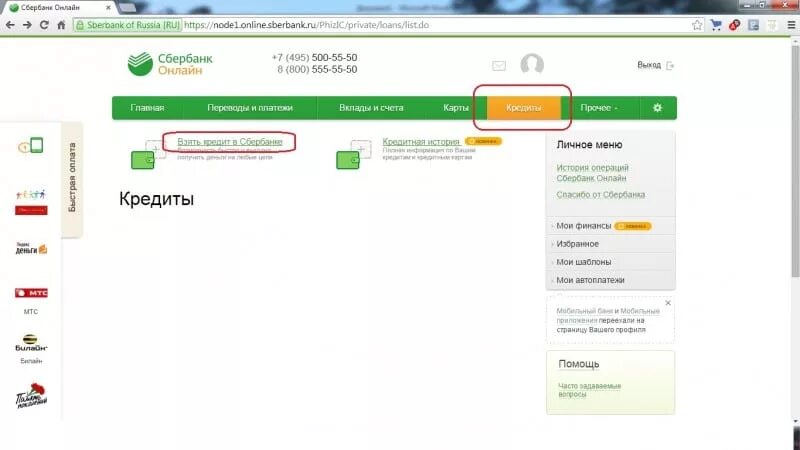Viewport: 800px width, 450px height.
Task: Reload the page with the refresh icon
Action: pos(44,25)
